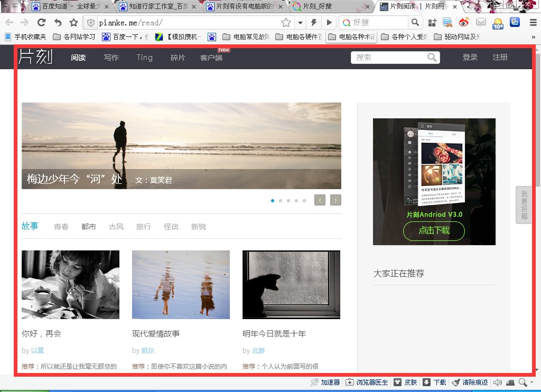Click the 下载 download icon in status bar
The width and height of the screenshot is (541, 392).
[x=426, y=382]
